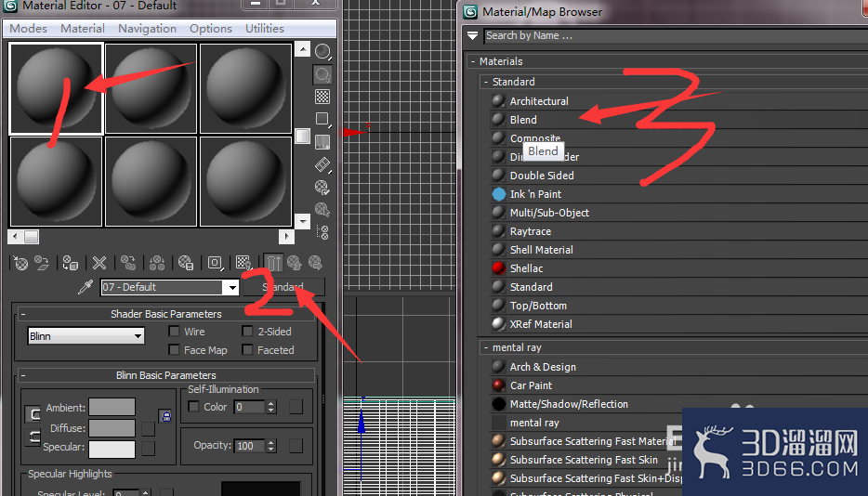868x496 pixels.
Task: Enable the Faceted checkbox
Action: [x=247, y=350]
